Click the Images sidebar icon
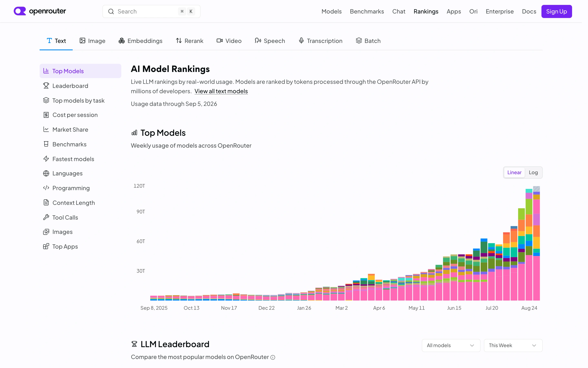588x368 pixels. tap(46, 232)
